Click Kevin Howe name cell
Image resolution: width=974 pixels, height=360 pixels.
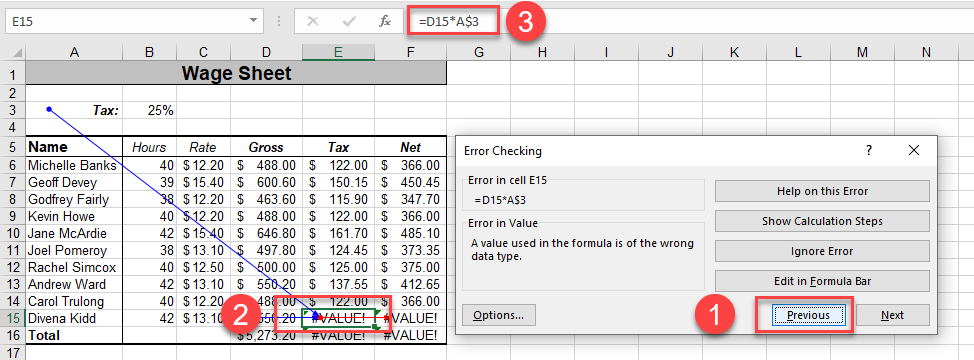(x=74, y=217)
